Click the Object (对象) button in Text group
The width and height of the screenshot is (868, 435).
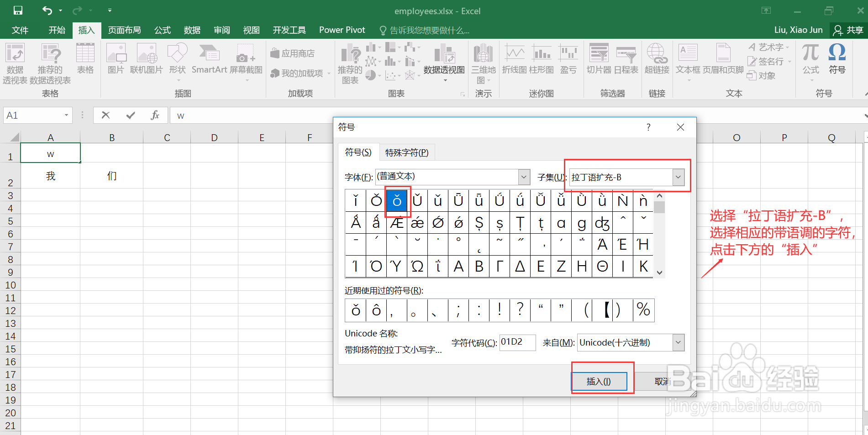[761, 75]
